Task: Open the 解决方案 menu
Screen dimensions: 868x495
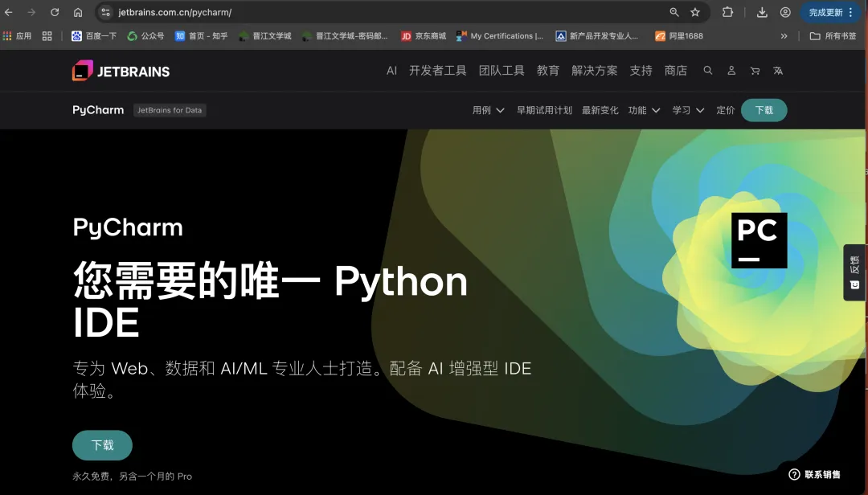Action: tap(595, 71)
